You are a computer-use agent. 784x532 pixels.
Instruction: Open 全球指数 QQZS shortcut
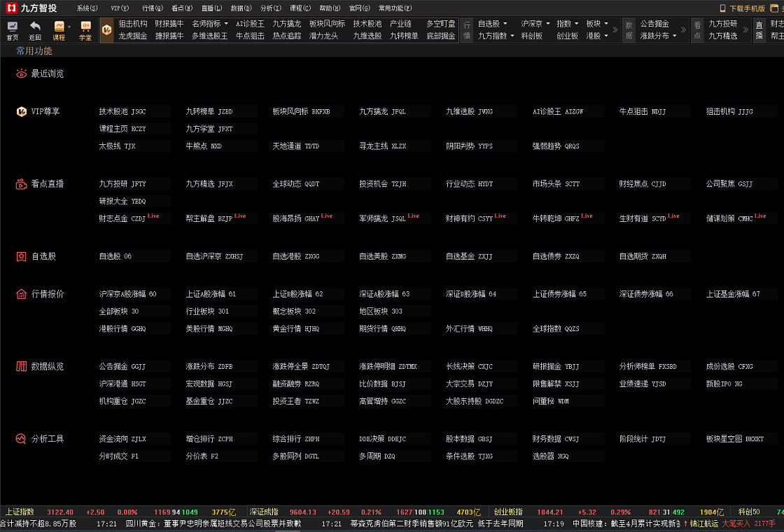tap(568, 328)
